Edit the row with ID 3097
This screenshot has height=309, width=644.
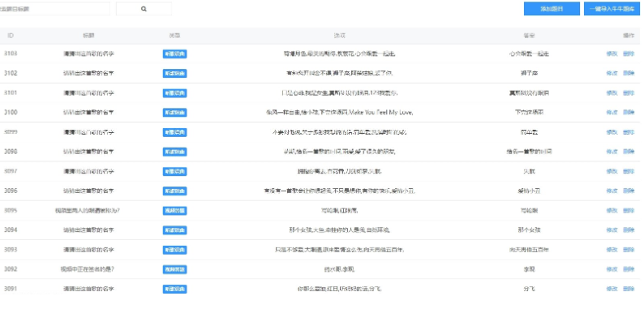click(612, 171)
